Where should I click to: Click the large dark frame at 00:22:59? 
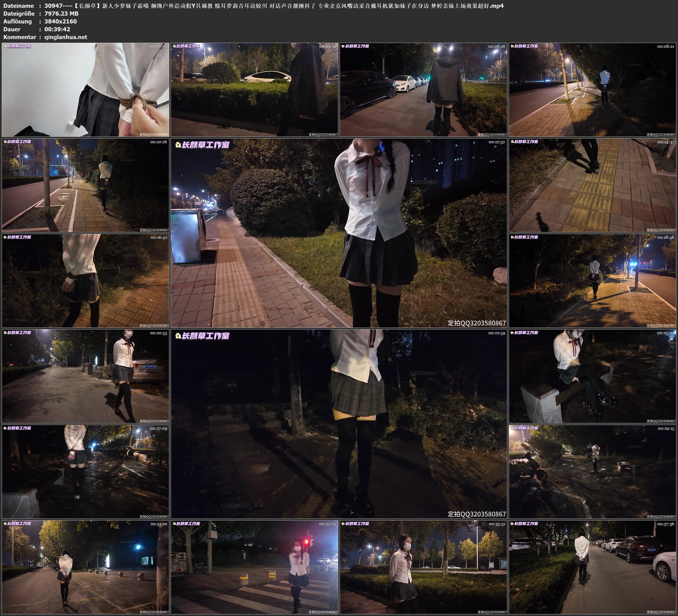[339, 424]
